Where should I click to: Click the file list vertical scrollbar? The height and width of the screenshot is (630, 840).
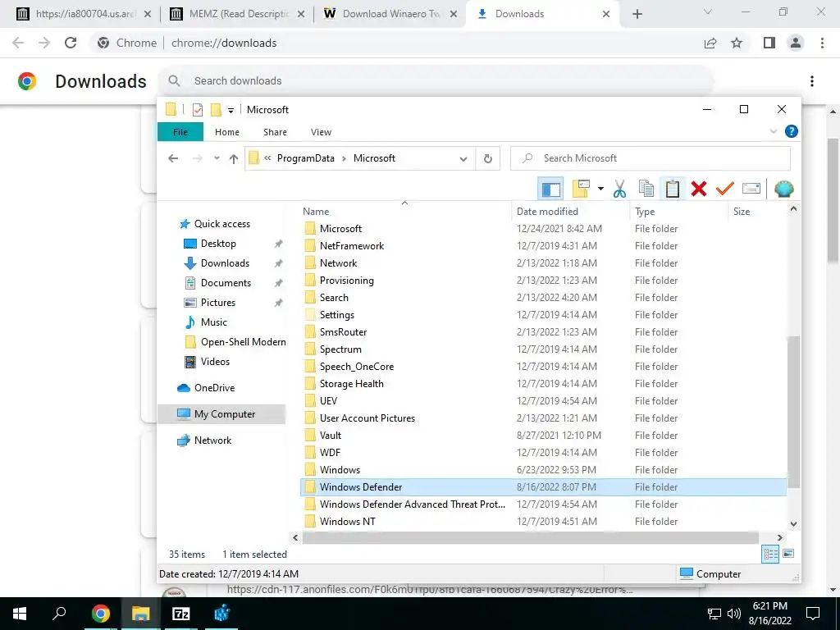coord(793,413)
